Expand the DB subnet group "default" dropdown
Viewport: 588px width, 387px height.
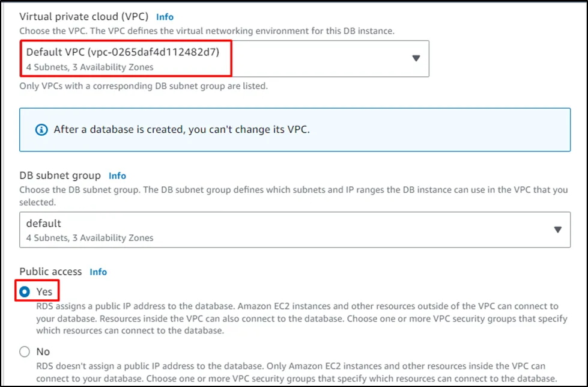[294, 230]
